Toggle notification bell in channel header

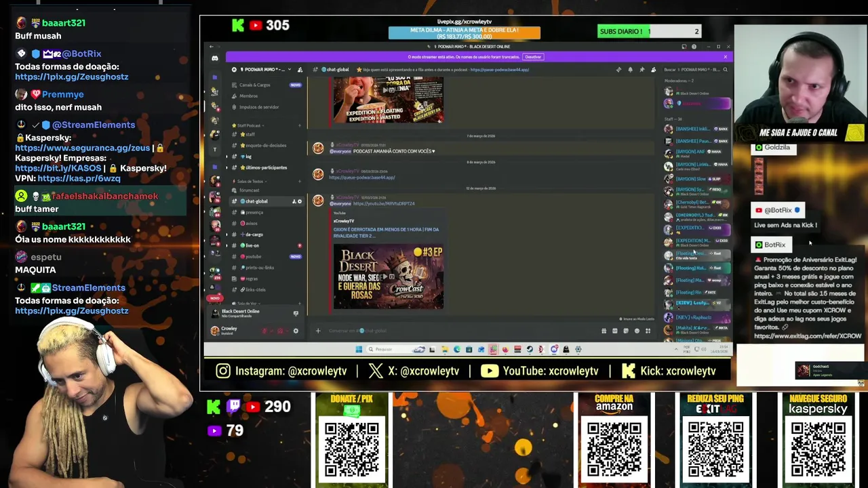point(630,70)
